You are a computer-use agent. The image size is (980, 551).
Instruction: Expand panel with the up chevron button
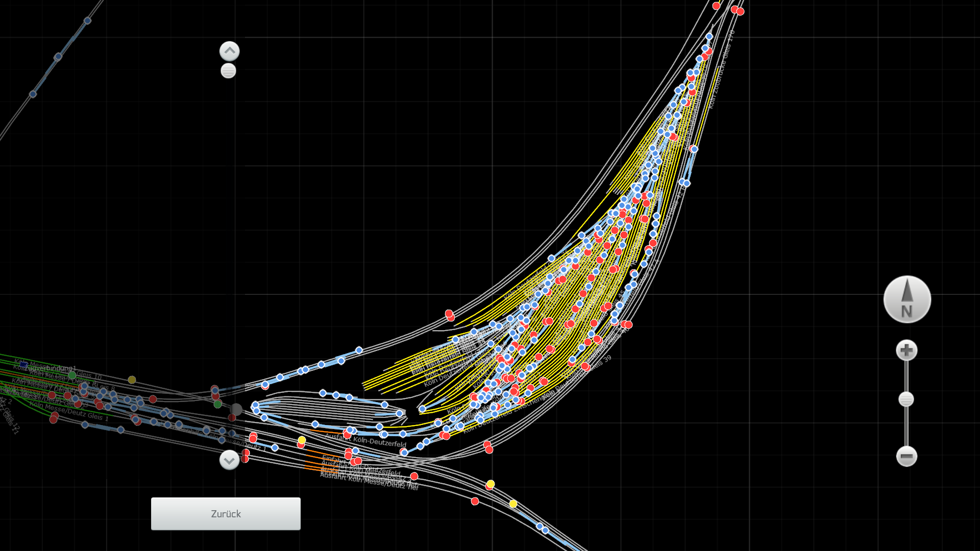click(x=229, y=51)
